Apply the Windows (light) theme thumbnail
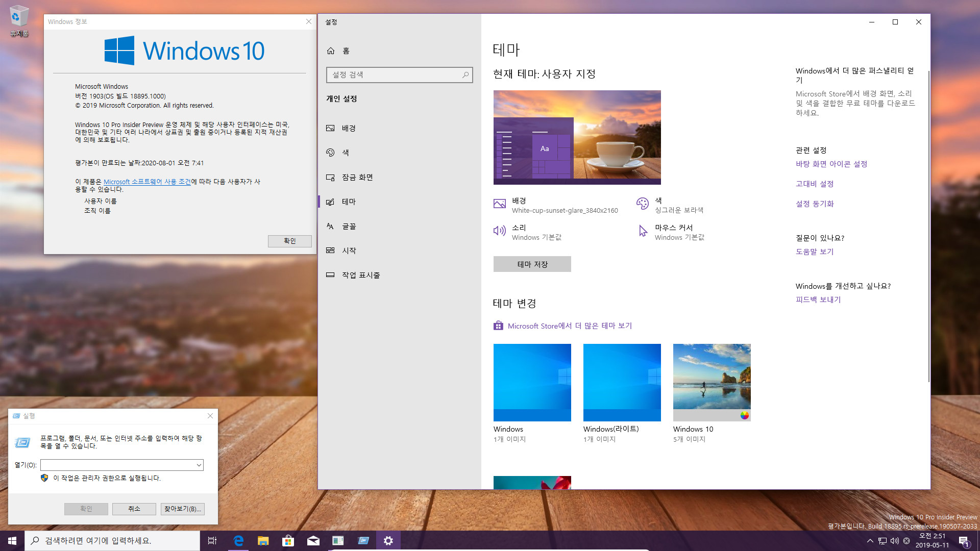This screenshot has width=980, height=551. click(x=622, y=383)
